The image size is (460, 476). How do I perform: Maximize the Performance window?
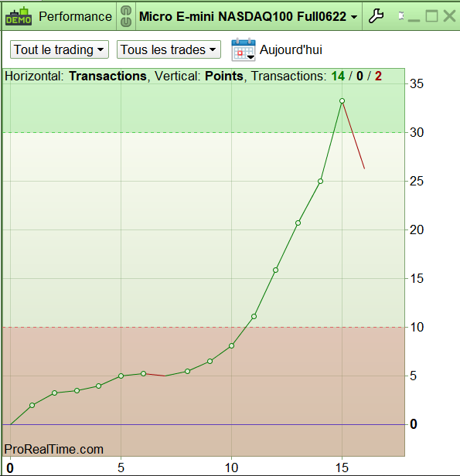tap(431, 16)
